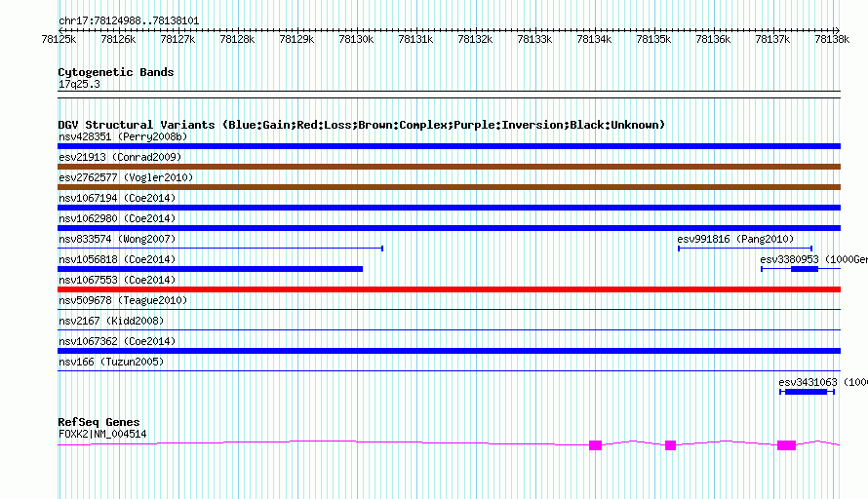Click the nsv1056818 (Coe2014) label
868x499 pixels.
[x=117, y=259]
